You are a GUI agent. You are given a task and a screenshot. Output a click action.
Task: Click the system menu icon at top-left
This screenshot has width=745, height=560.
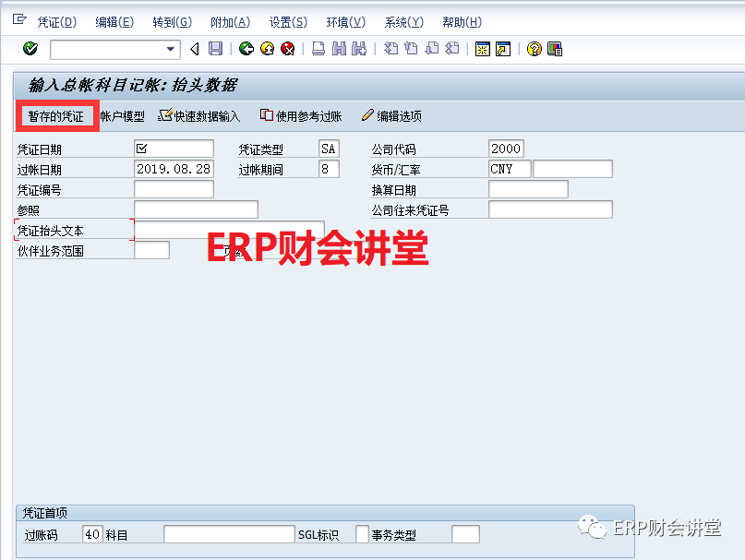point(19,19)
